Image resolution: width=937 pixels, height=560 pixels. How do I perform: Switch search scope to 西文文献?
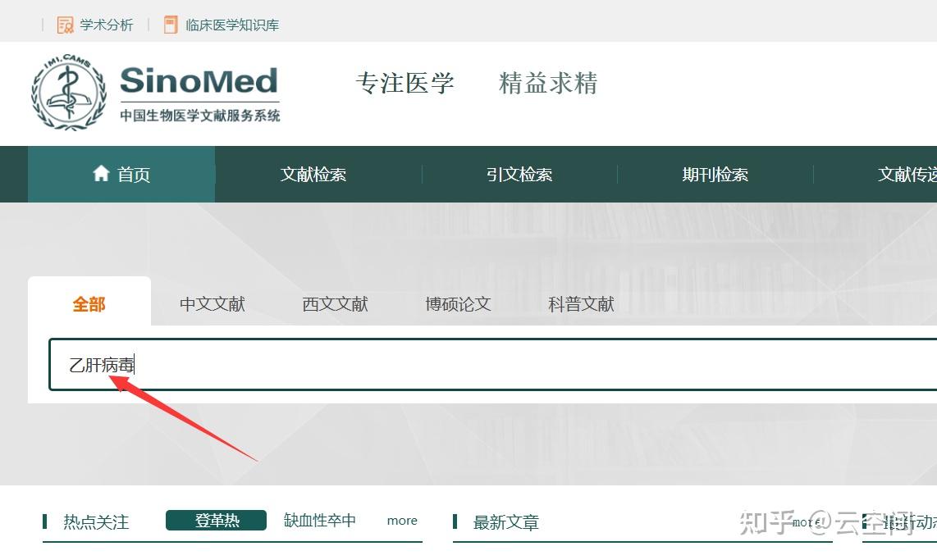click(x=334, y=304)
